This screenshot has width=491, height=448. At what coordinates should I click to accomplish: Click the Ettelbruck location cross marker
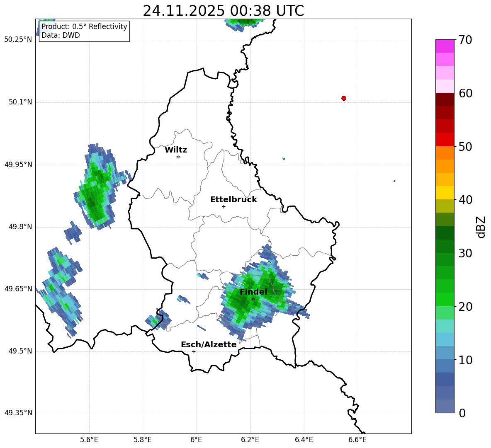pos(224,206)
